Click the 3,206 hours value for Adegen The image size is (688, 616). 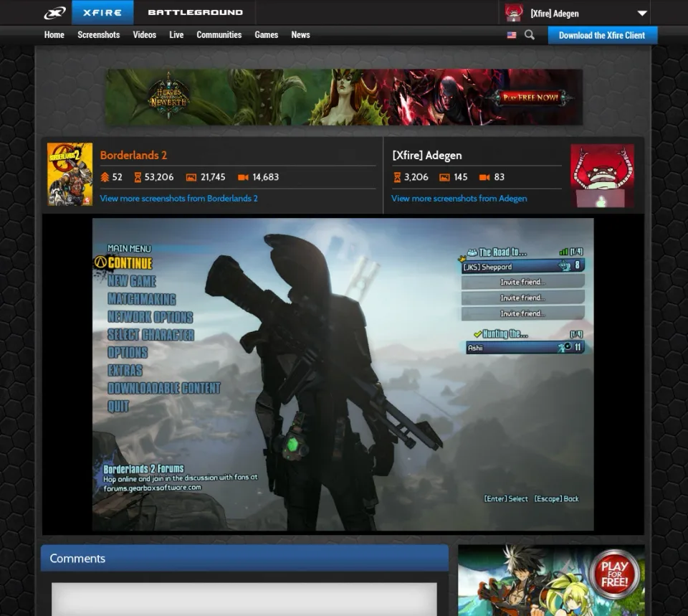416,177
